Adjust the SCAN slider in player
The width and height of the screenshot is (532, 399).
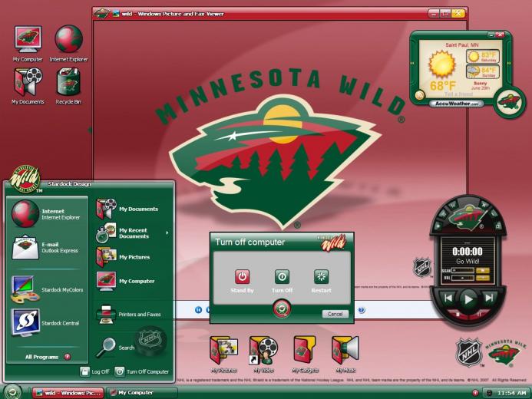(x=462, y=271)
